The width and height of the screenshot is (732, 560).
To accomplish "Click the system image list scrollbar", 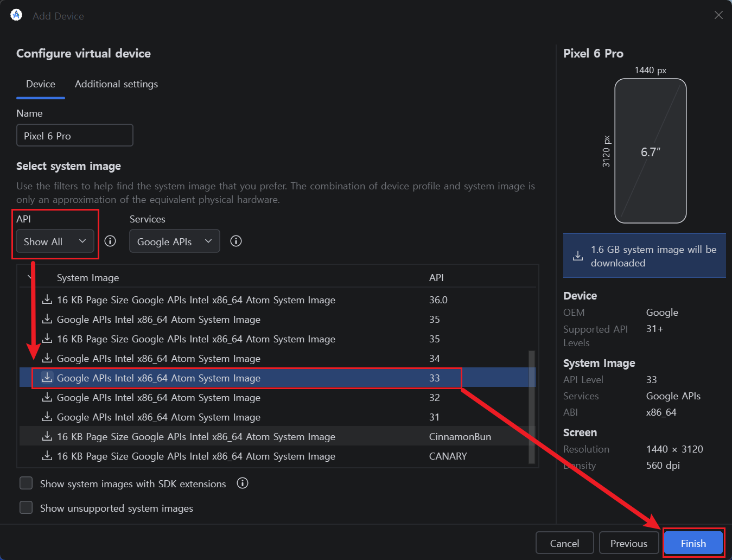I will 532,407.
